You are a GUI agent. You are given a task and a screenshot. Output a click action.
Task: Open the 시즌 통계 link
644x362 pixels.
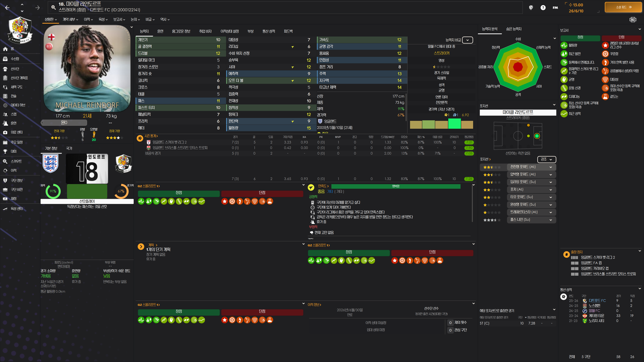151,136
